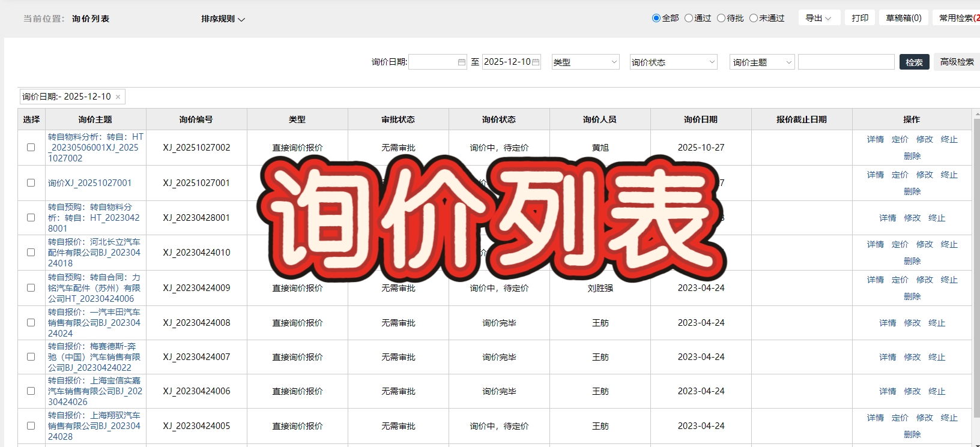Run the search with 检索 button
Screen dimensions: 980x447
point(914,62)
